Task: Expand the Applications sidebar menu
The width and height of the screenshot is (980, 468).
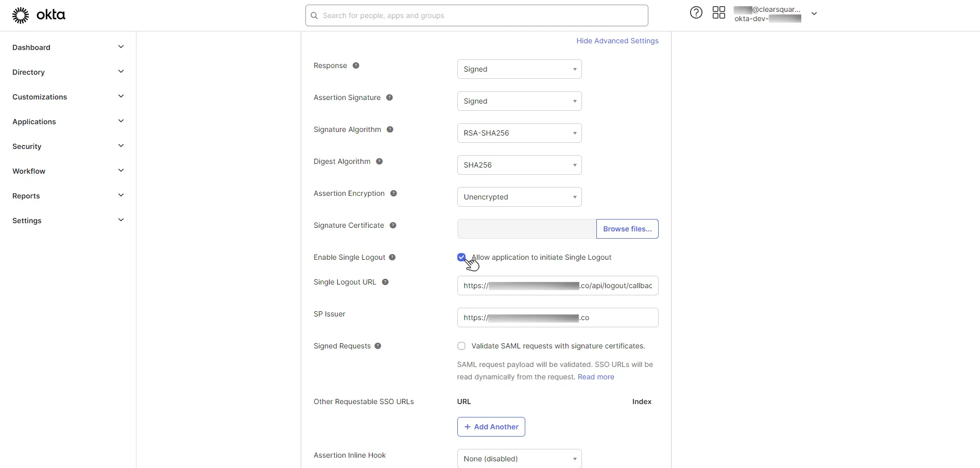Action: [x=68, y=122]
